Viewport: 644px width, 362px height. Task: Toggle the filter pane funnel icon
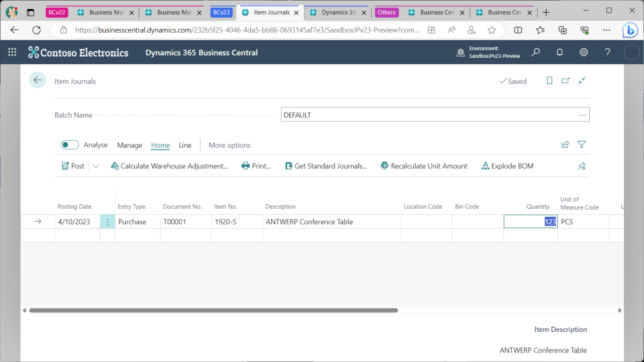click(582, 145)
